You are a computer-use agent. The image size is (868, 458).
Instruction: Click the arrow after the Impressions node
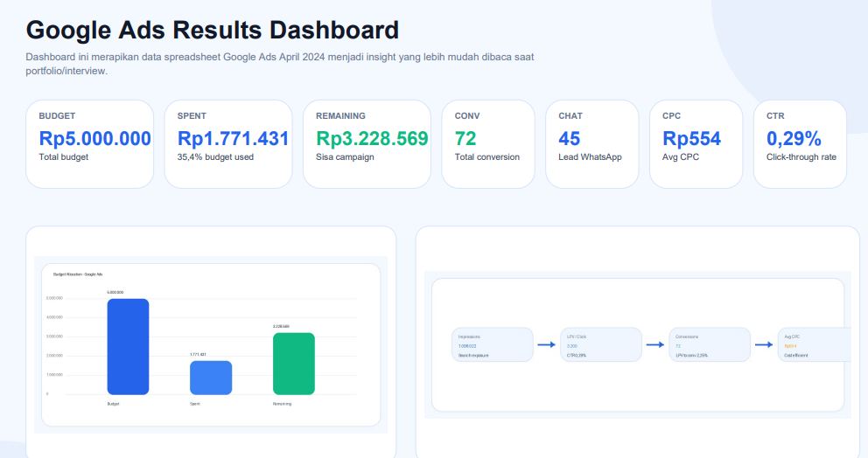coord(546,344)
